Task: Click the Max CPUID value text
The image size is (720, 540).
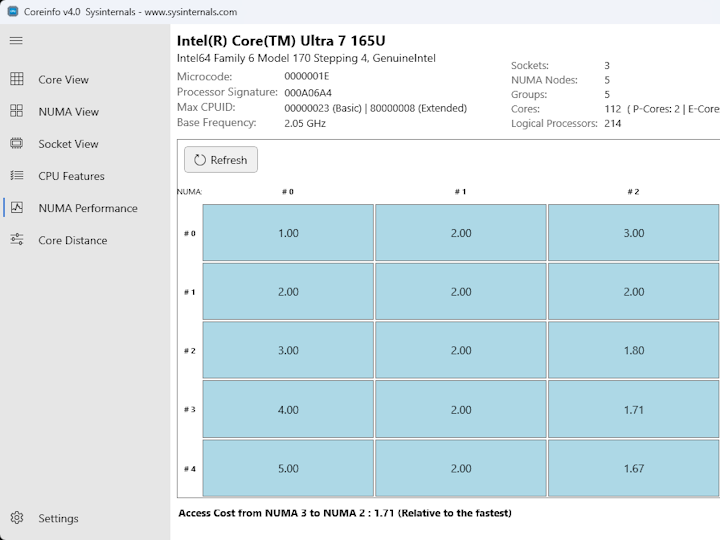Action: coord(376,108)
